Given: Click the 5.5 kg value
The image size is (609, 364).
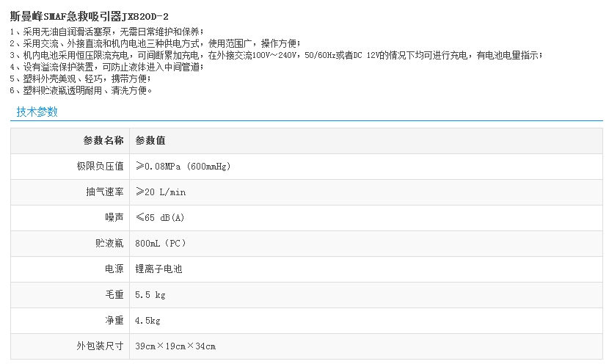Looking at the screenshot, I should click(x=150, y=295).
